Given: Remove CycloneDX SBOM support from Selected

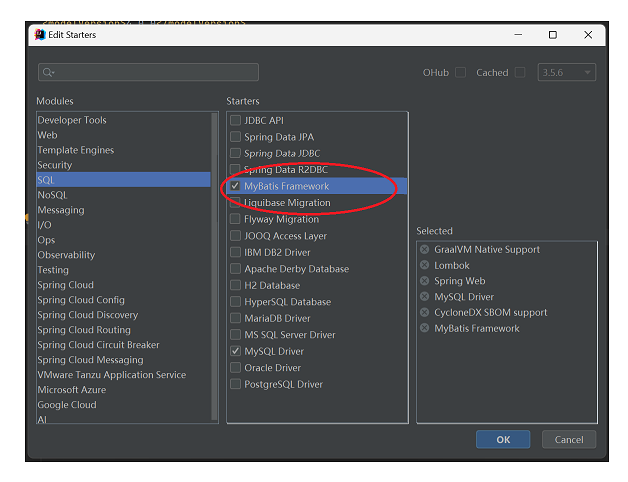Looking at the screenshot, I should (x=425, y=312).
